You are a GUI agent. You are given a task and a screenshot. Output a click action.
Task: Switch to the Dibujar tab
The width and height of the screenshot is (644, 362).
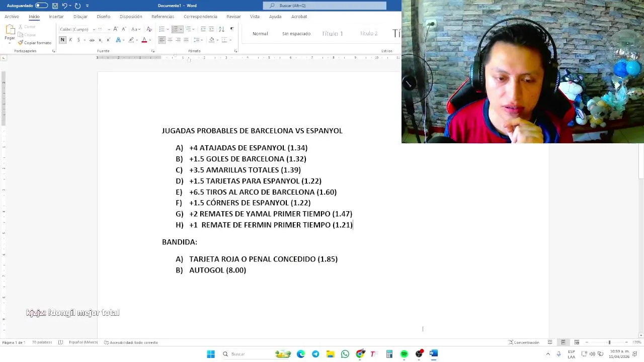point(80,17)
